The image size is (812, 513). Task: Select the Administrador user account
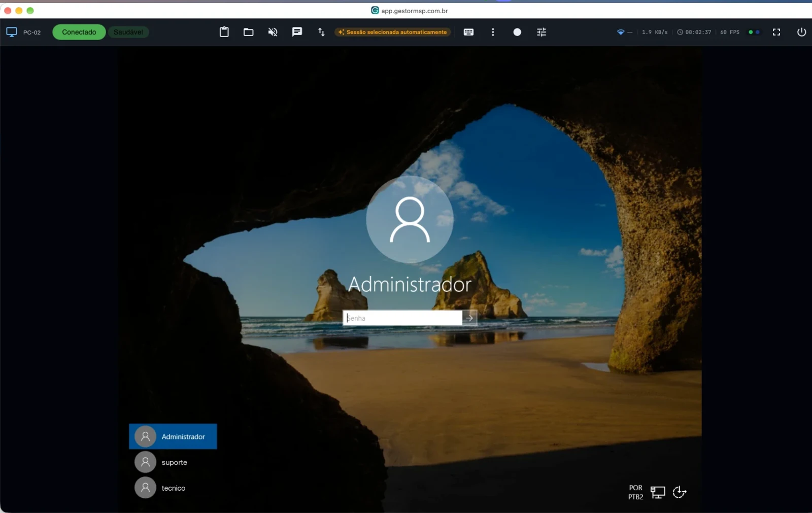173,436
